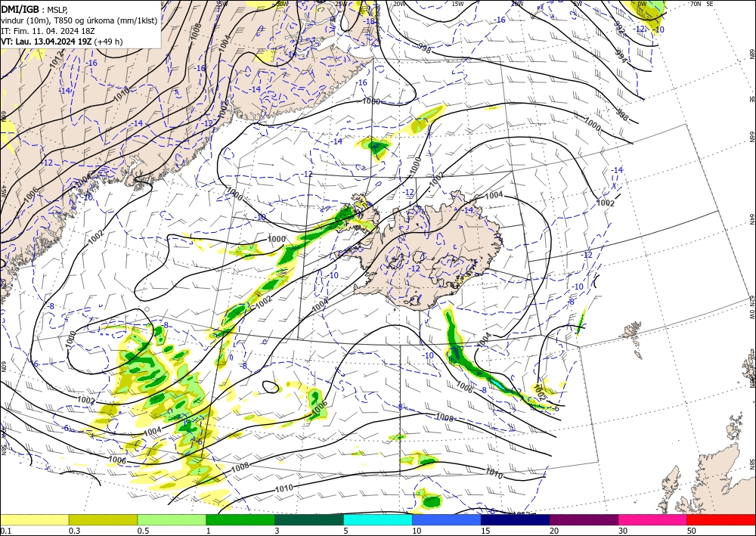756x536 pixels.
Task: Click the -18 temperature contour label
Action: (370, 21)
